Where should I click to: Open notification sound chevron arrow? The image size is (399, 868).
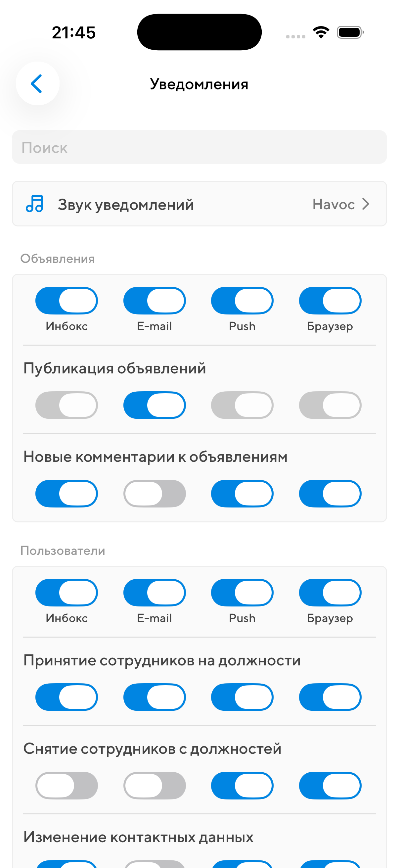366,204
